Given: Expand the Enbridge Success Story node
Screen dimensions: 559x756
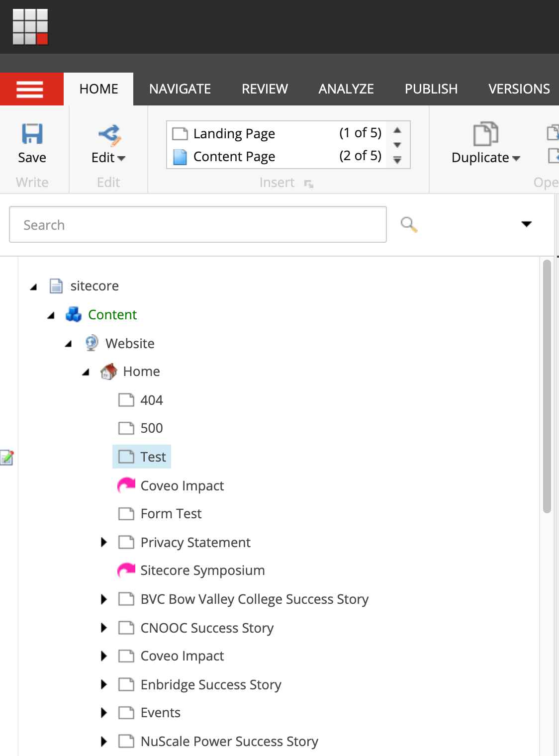Looking at the screenshot, I should pos(103,684).
